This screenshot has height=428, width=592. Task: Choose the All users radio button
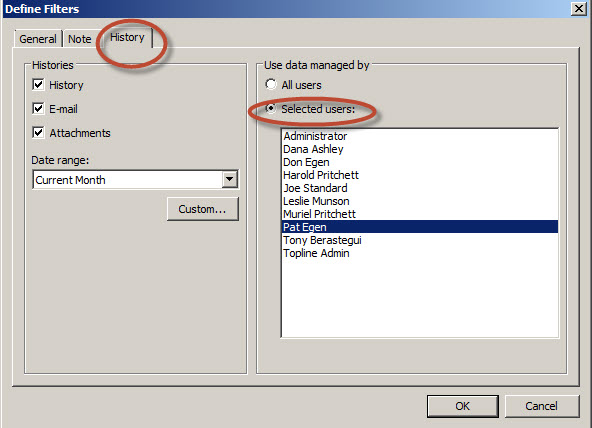coord(271,84)
